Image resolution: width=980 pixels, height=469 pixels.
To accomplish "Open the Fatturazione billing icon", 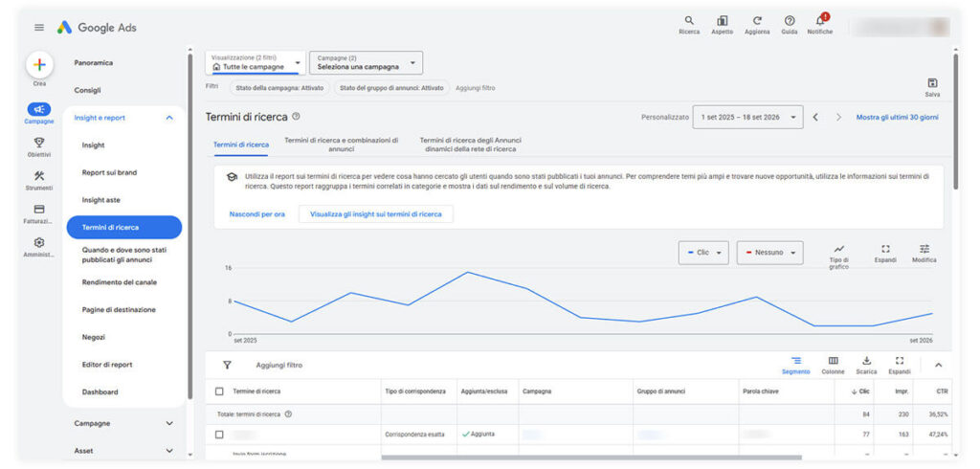I will pos(39,209).
